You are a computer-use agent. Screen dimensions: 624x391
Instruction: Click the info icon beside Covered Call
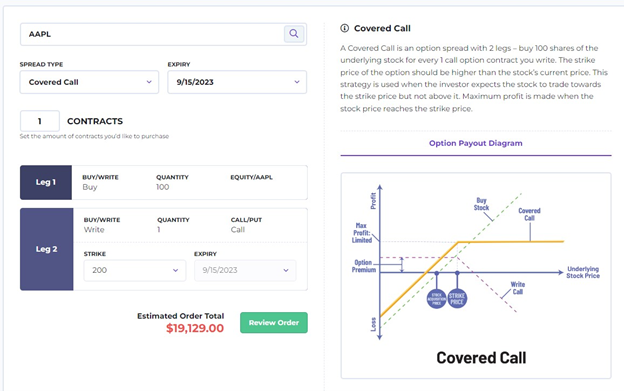[x=345, y=28]
